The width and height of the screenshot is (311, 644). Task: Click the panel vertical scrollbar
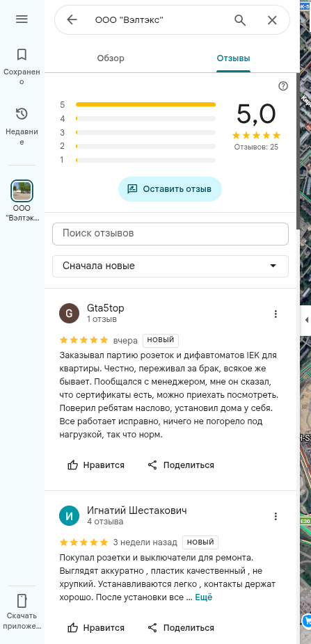coord(298,152)
